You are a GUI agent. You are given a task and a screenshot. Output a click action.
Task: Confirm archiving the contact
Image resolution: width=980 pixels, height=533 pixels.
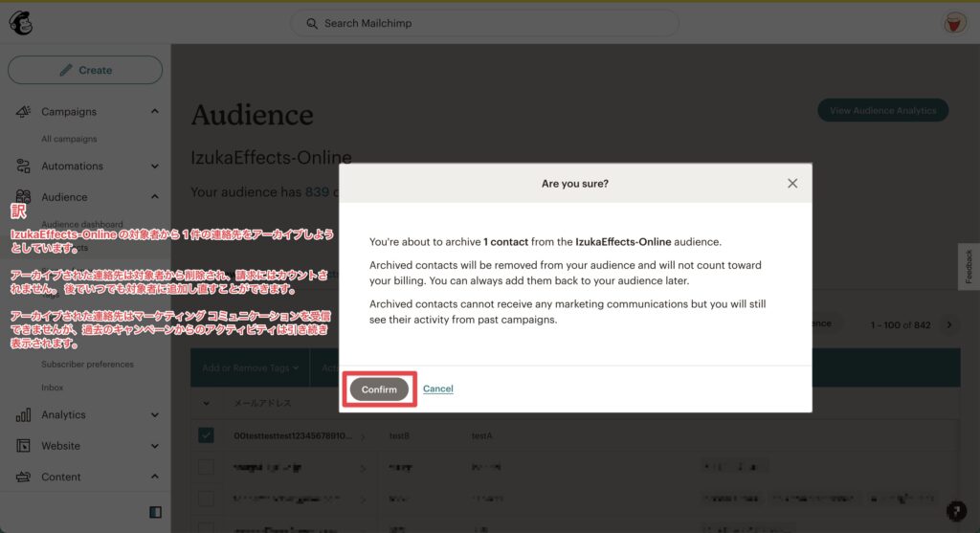(x=379, y=389)
